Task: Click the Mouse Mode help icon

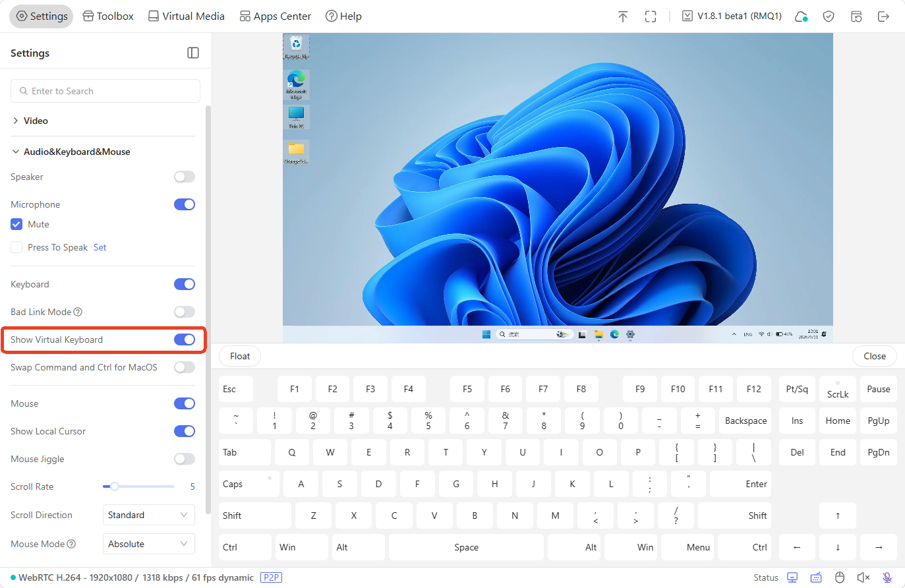Action: click(x=71, y=544)
